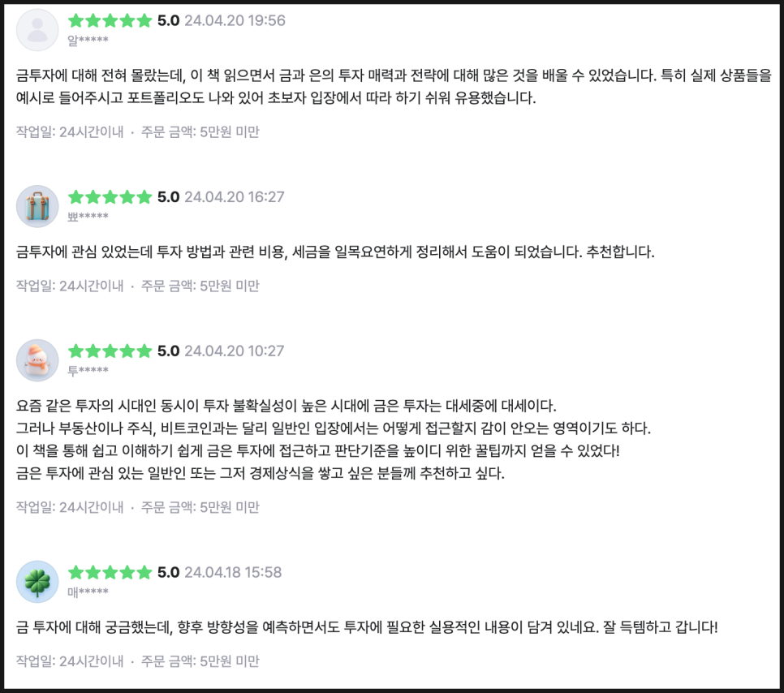
Task: Click the default gray profile avatar
Action: pos(37,30)
